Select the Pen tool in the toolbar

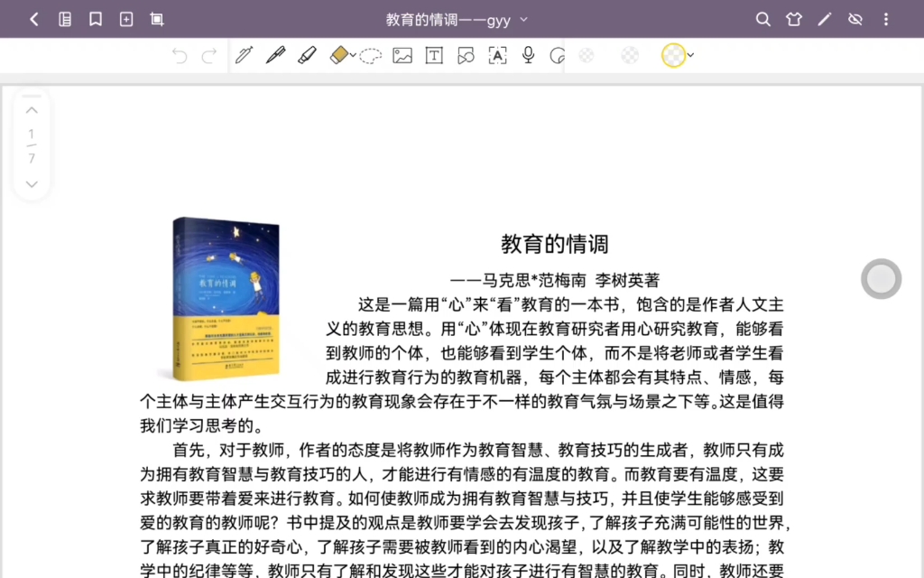[x=273, y=55]
